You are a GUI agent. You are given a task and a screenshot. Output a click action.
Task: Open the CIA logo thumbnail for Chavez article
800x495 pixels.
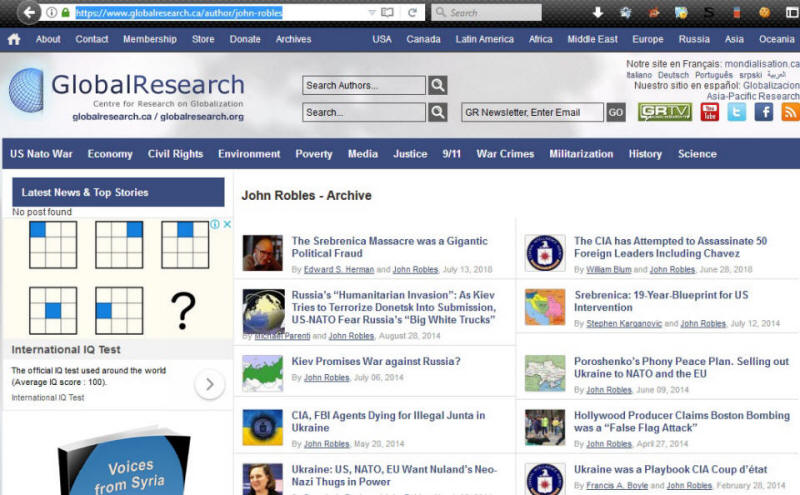(x=545, y=254)
